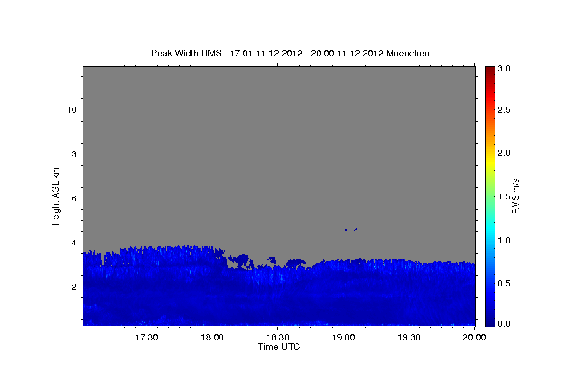The width and height of the screenshot is (588, 392).
Task: Click the height tick label 8
Action: click(73, 154)
